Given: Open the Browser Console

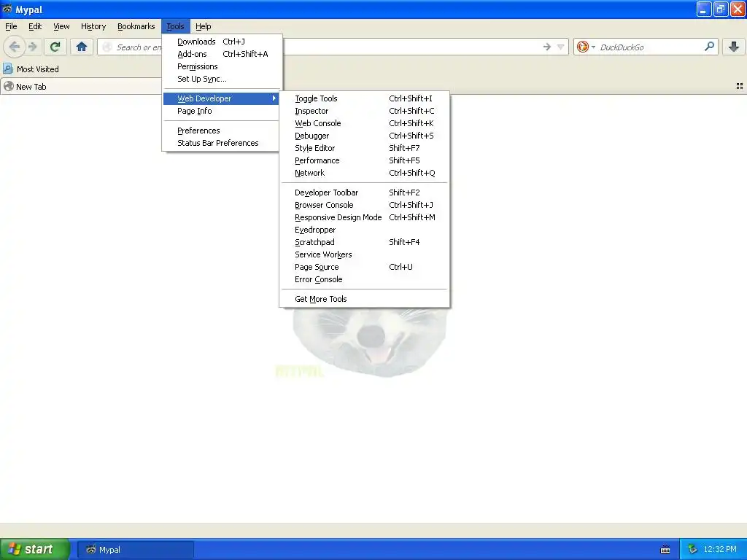Looking at the screenshot, I should (365, 205).
